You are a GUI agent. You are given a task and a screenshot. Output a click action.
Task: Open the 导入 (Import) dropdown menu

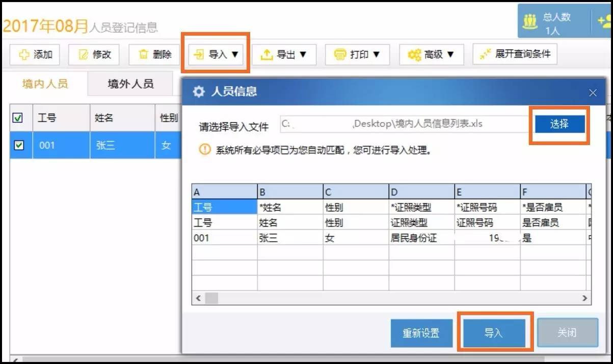click(217, 55)
